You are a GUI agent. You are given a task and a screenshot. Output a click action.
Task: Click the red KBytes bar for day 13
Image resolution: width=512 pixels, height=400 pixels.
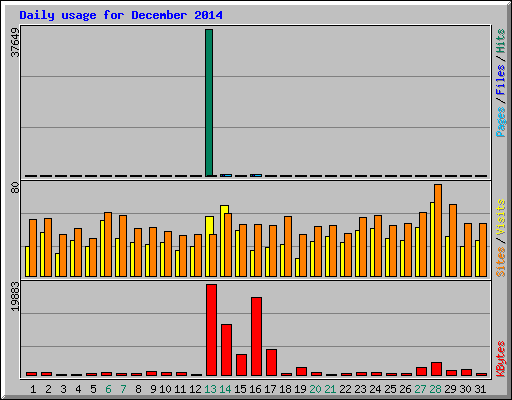tap(211, 330)
